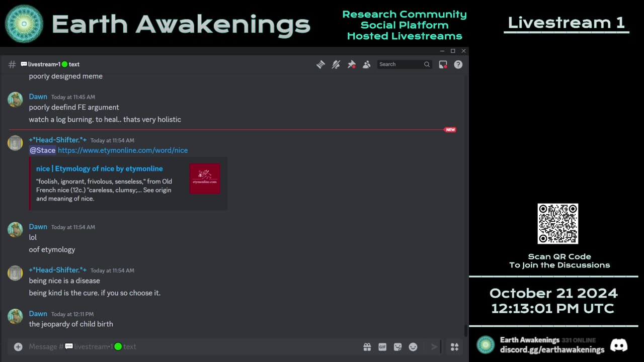Click the QR code image
The height and width of the screenshot is (362, 644).
click(x=558, y=224)
